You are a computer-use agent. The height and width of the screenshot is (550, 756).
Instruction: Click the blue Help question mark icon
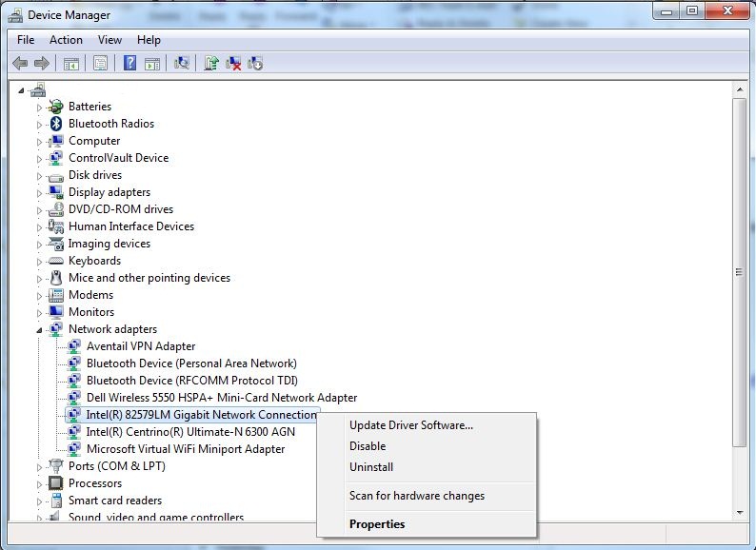click(x=129, y=64)
